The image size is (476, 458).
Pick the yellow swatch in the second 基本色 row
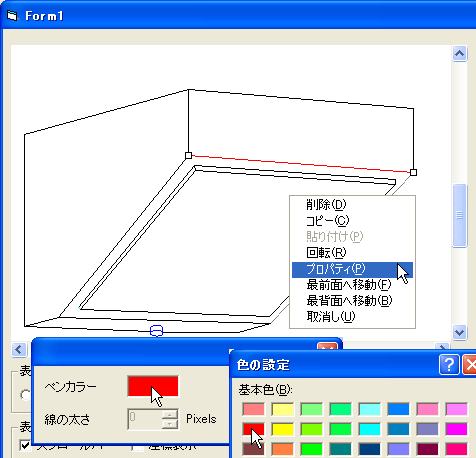coord(282,429)
